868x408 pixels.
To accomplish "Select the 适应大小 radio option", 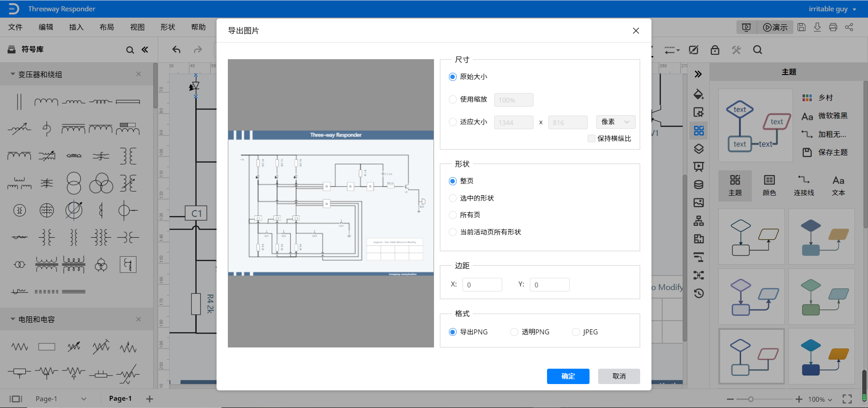I will [x=453, y=122].
